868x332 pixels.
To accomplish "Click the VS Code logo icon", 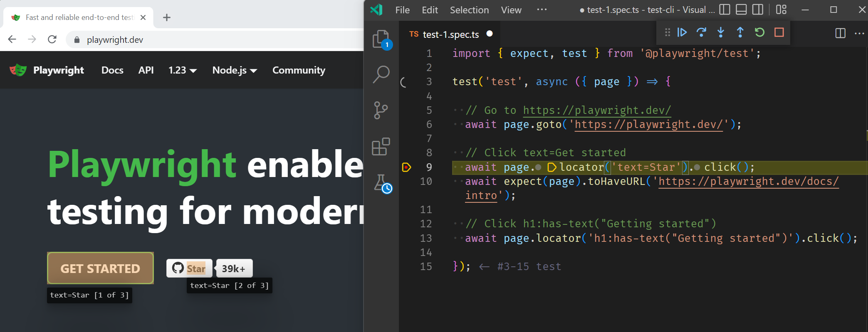I will pyautogui.click(x=376, y=10).
